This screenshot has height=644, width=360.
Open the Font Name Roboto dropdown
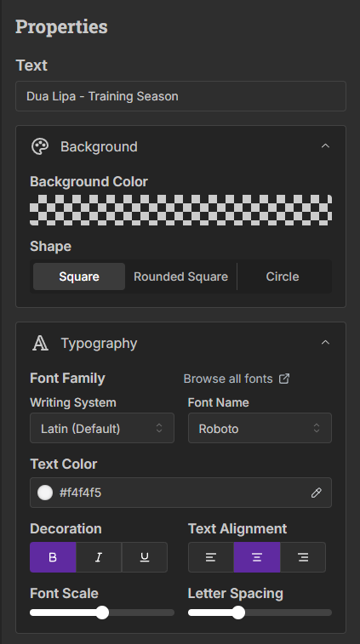coord(260,429)
